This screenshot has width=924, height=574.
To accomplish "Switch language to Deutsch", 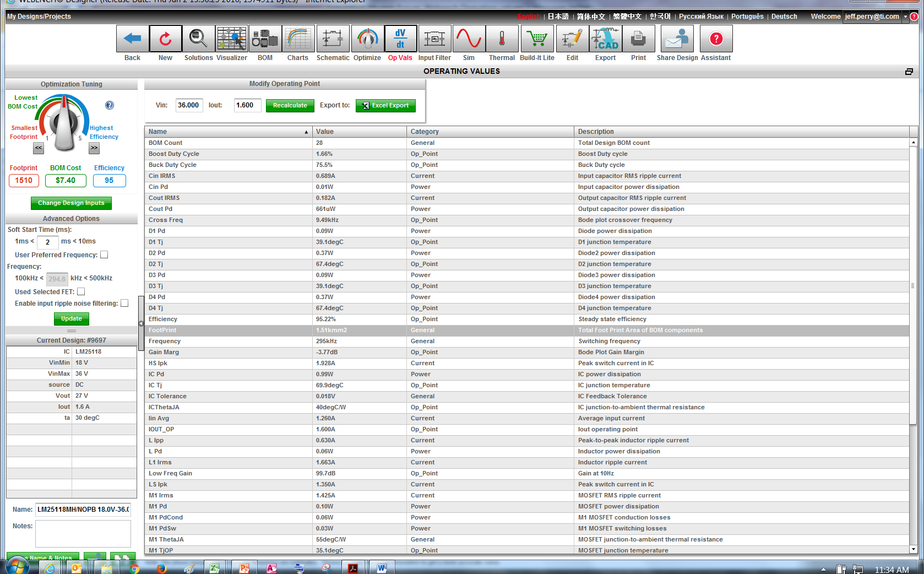I will [x=784, y=17].
